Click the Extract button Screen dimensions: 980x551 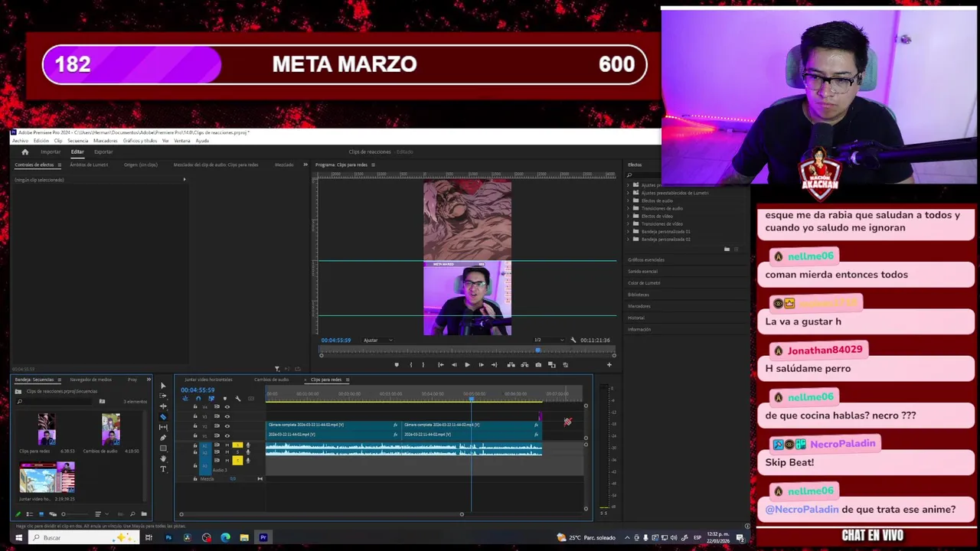tap(524, 364)
